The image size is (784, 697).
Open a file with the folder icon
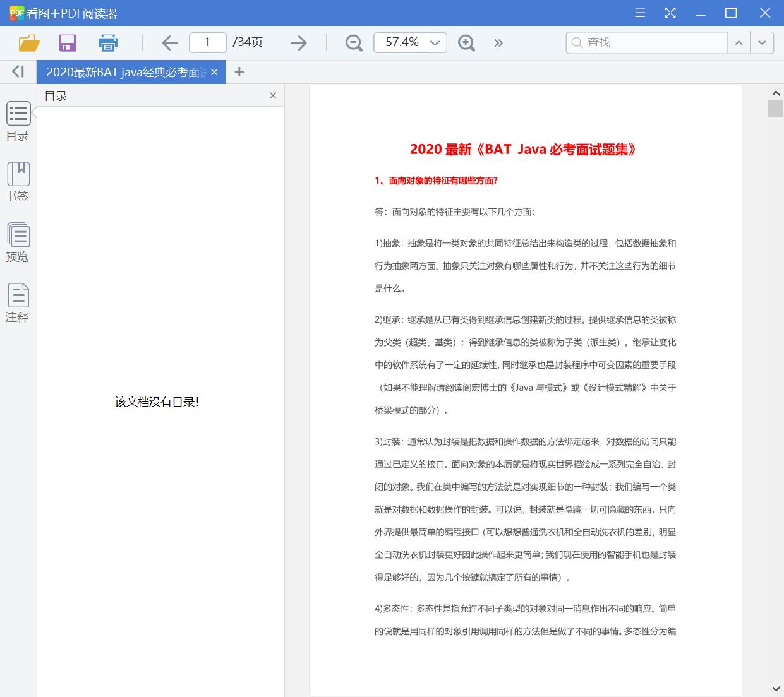pos(29,42)
